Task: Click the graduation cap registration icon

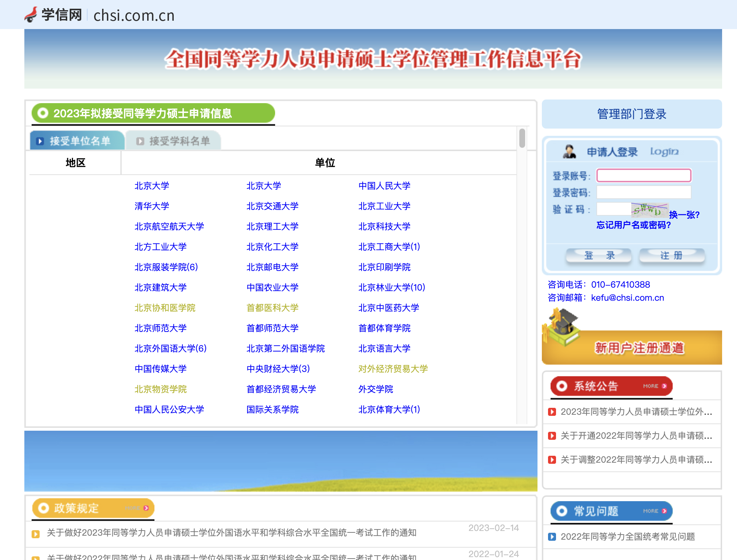Action: (x=561, y=326)
